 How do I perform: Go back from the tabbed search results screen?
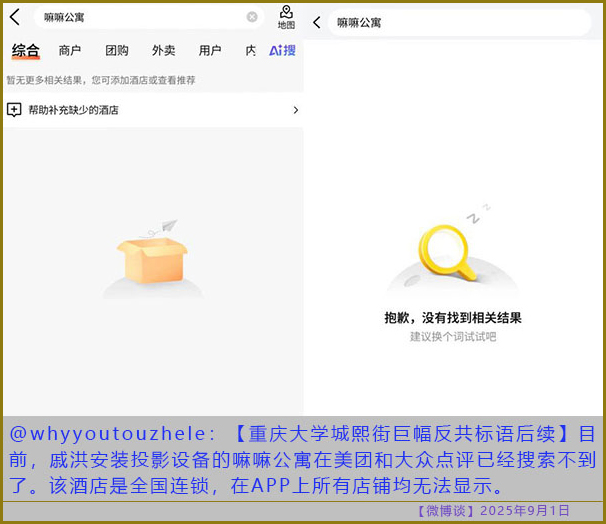coord(14,17)
